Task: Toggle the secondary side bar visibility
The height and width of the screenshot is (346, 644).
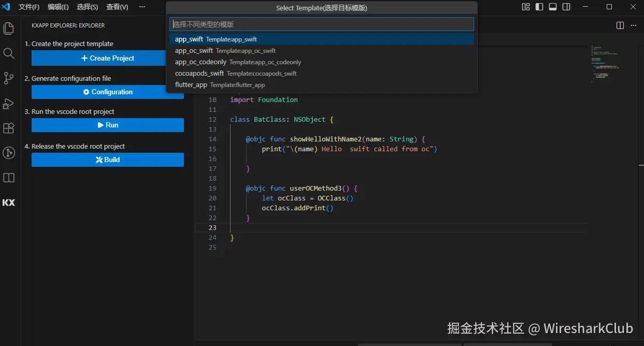Action: pyautogui.click(x=566, y=7)
